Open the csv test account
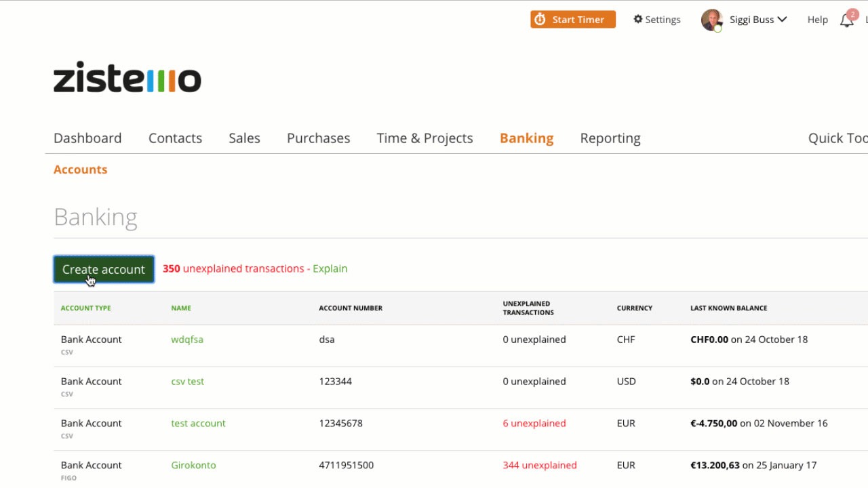868x488 pixels. pyautogui.click(x=187, y=382)
